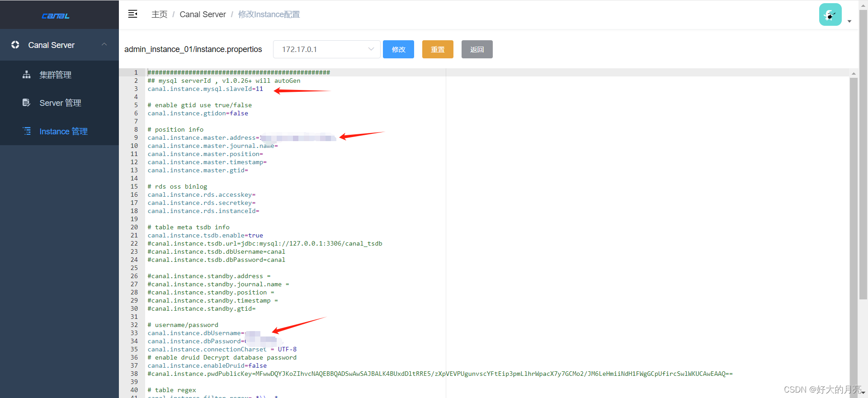Click comment '# table meta tsdb info'
Image resolution: width=868 pixels, height=398 pixels.
click(189, 227)
